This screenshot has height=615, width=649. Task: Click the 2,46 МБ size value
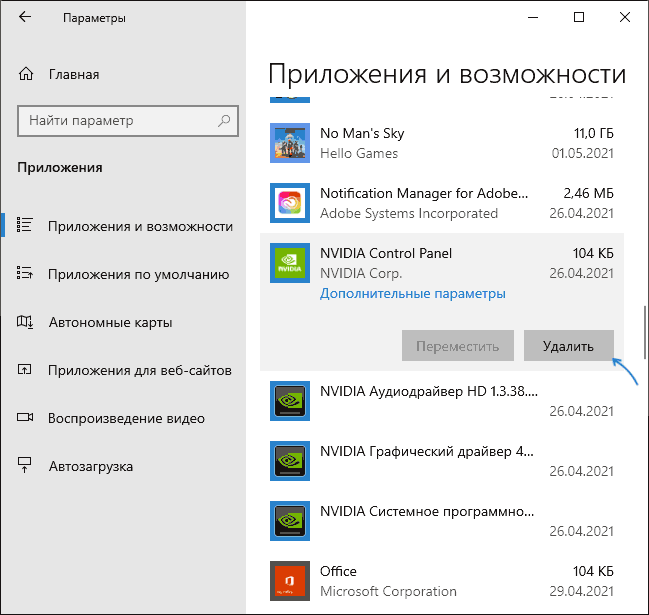[588, 193]
